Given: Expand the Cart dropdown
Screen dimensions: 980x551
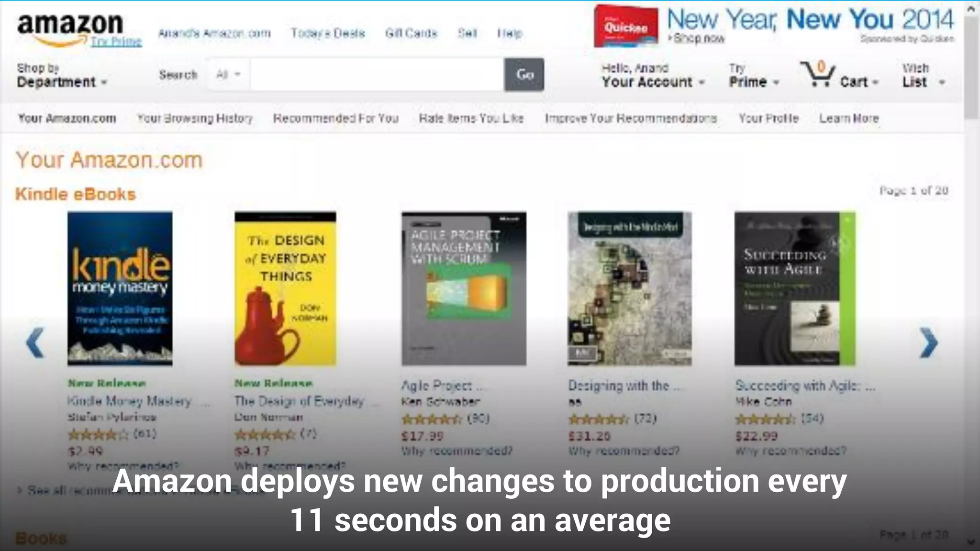Looking at the screenshot, I should click(x=859, y=82).
